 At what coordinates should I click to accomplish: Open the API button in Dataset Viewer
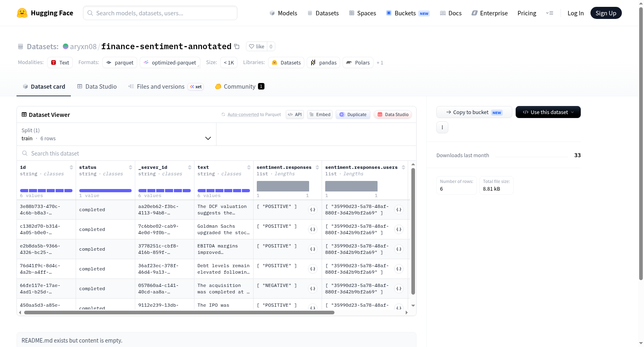tap(295, 114)
